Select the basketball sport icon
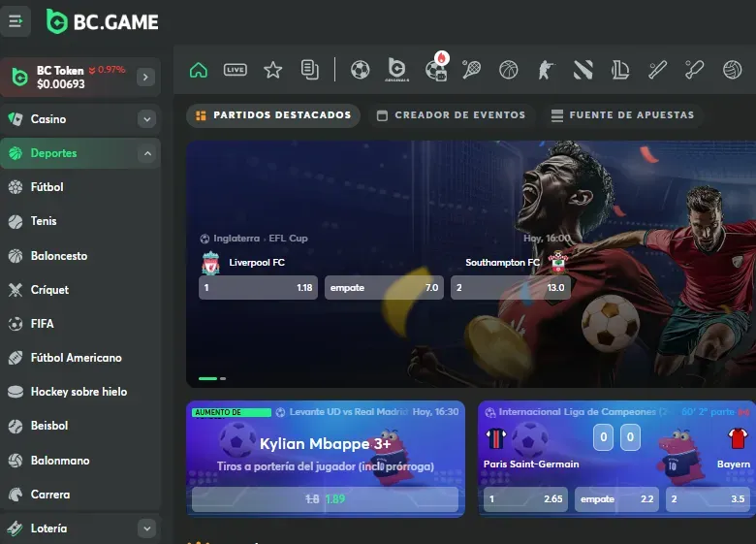This screenshot has width=756, height=544. click(509, 70)
